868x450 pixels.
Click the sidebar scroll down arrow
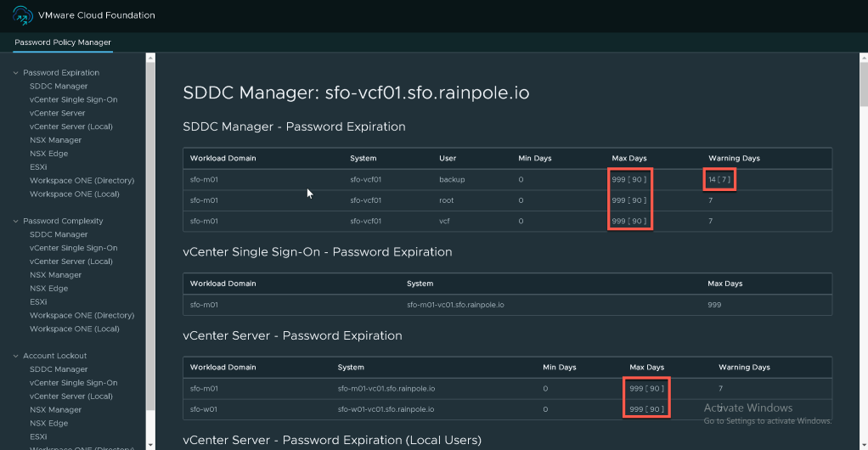coord(150,444)
